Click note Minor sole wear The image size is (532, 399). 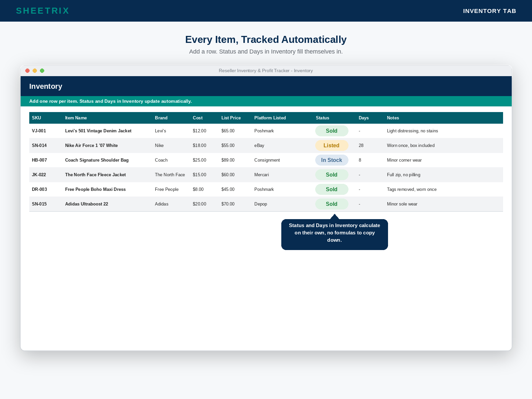point(402,204)
